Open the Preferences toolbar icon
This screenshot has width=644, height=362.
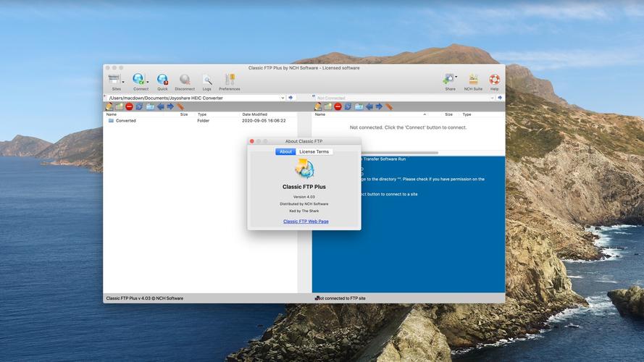[x=230, y=79]
